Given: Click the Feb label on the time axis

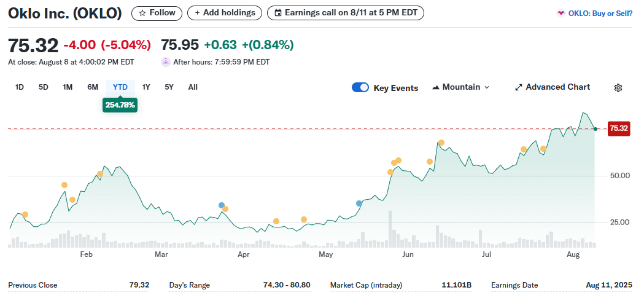Looking at the screenshot, I should [86, 255].
